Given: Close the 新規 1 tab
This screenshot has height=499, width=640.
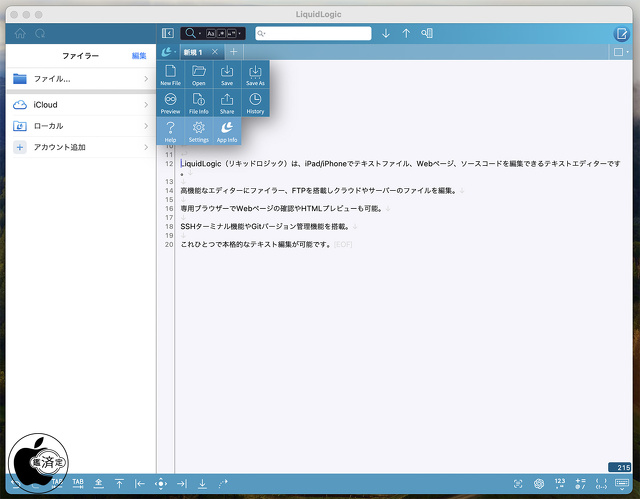Looking at the screenshot, I should coord(215,52).
